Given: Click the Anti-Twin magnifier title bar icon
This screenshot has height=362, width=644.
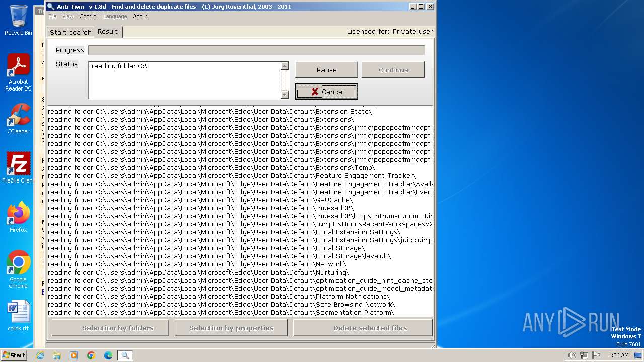Looking at the screenshot, I should pyautogui.click(x=50, y=7).
